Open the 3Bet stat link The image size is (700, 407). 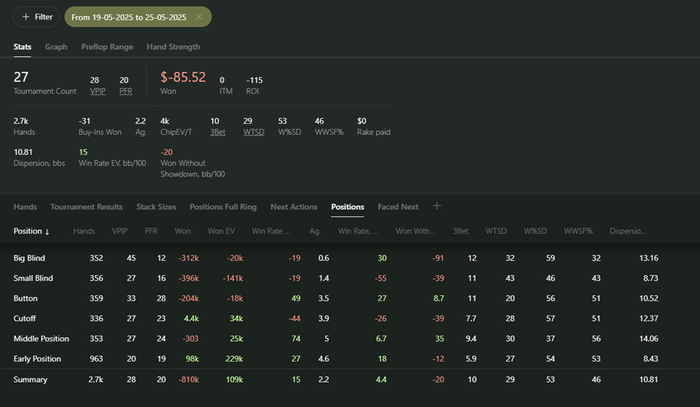pyautogui.click(x=216, y=131)
